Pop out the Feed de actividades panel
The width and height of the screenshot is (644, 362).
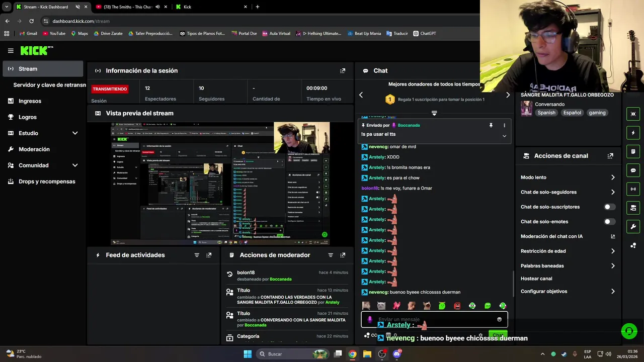click(x=209, y=255)
